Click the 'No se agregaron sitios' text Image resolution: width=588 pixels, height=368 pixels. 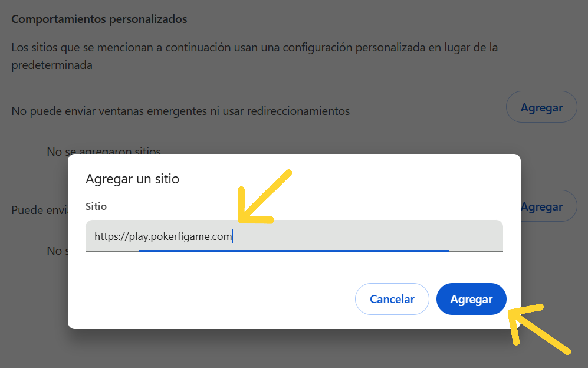click(104, 150)
